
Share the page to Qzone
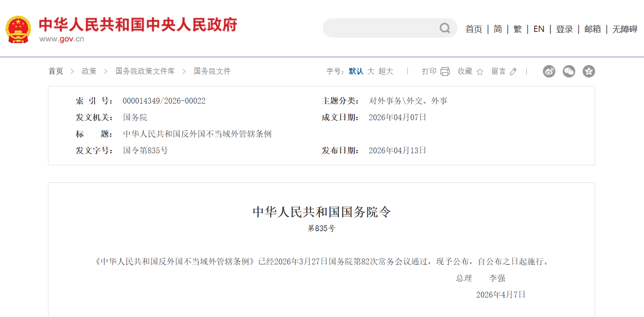point(588,71)
